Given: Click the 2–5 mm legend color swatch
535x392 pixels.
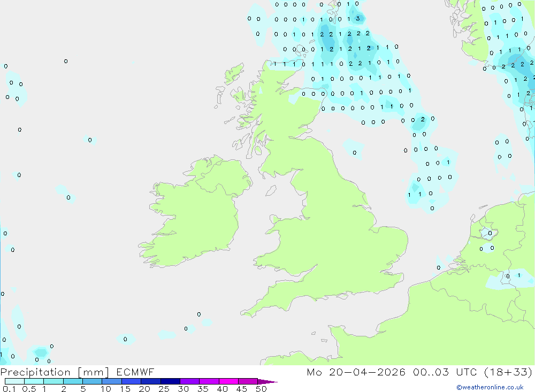Looking at the screenshot, I should click(73, 381).
